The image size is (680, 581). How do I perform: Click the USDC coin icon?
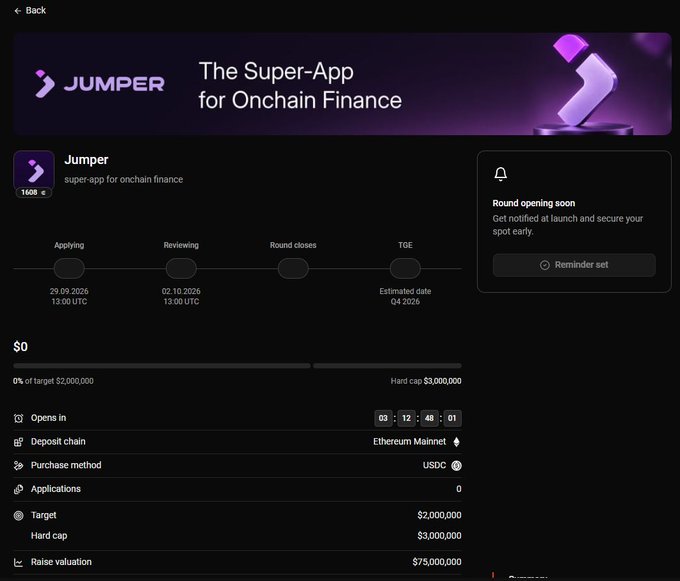(x=456, y=466)
